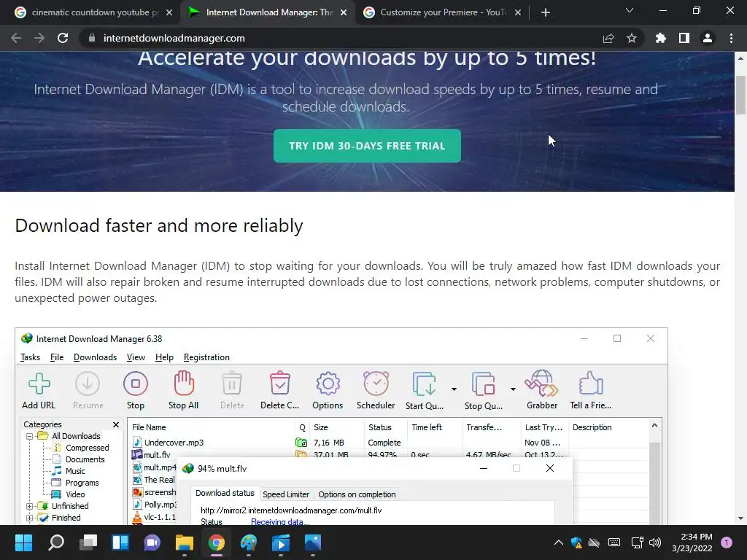This screenshot has width=747, height=560.
Task: Click the volume icon in system tray
Action: (655, 542)
